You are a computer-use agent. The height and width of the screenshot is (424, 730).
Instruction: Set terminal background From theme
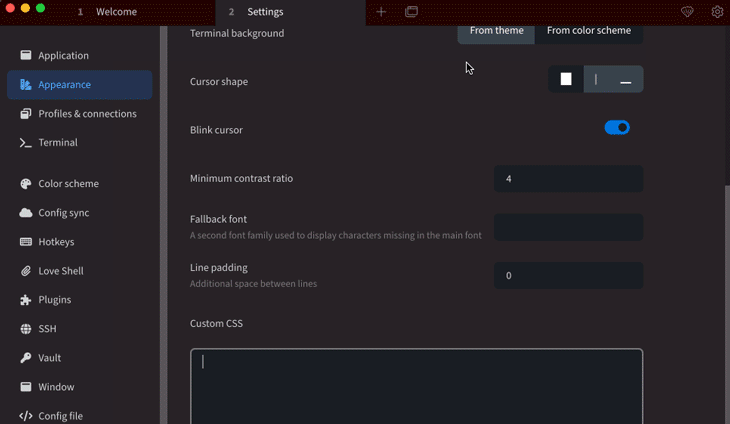(x=497, y=31)
